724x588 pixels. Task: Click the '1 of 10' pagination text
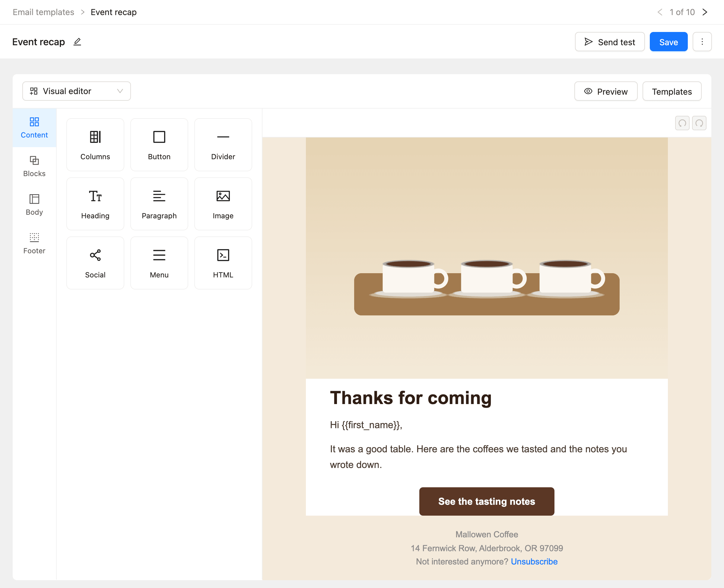682,12
